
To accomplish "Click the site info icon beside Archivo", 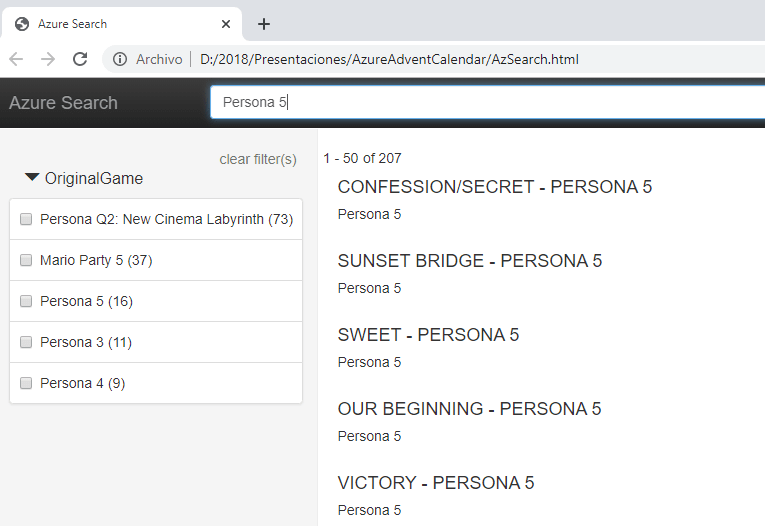I will coord(120,60).
